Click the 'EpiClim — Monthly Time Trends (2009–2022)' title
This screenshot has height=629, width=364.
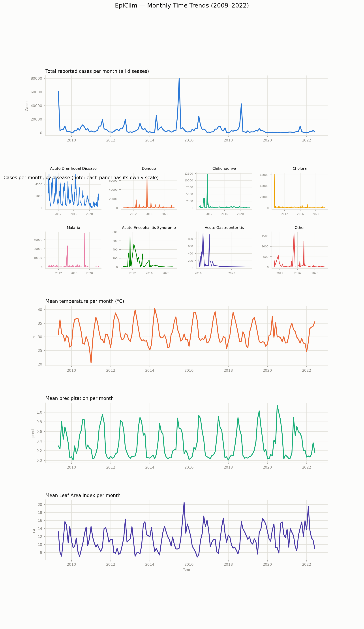(x=182, y=6)
